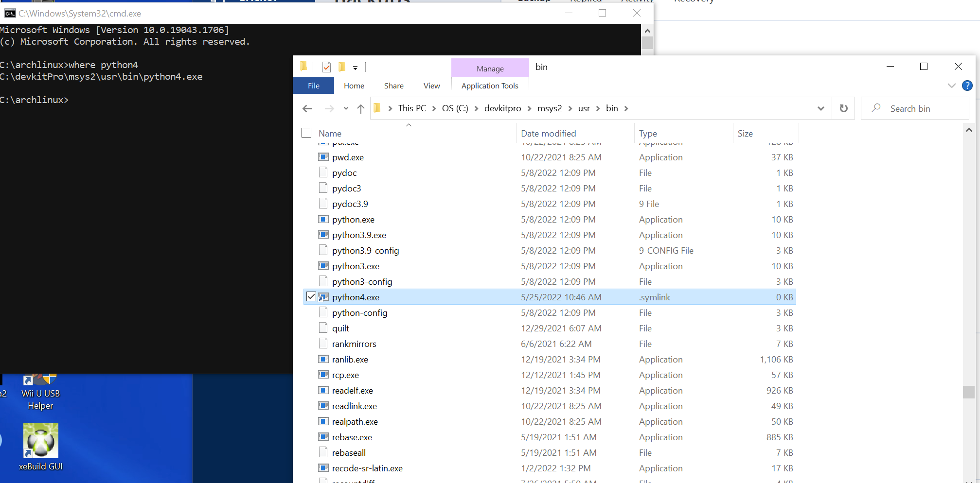Click the xeBuild GUI desktop shortcut
Viewport: 980px width, 483px height.
(41, 447)
